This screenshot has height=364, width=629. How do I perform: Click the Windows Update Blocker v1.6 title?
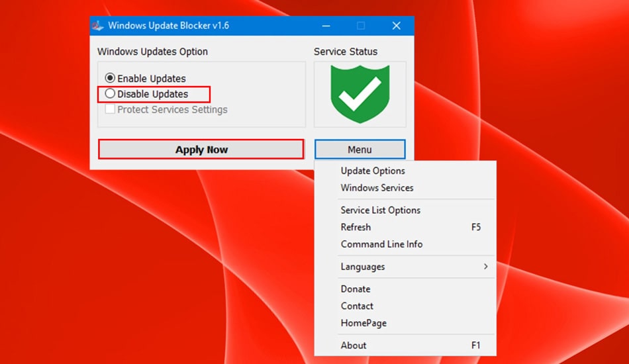pyautogui.click(x=168, y=26)
